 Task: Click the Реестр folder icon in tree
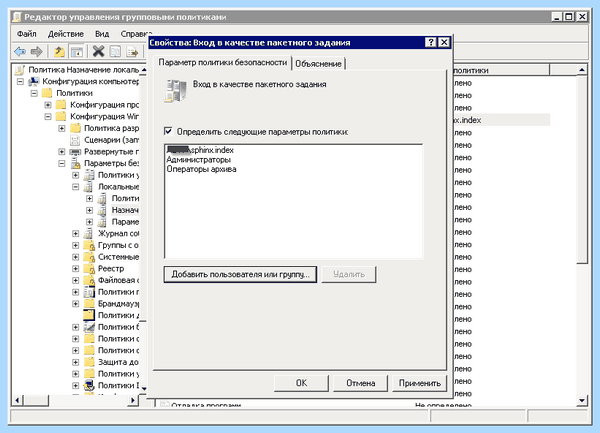[89, 269]
